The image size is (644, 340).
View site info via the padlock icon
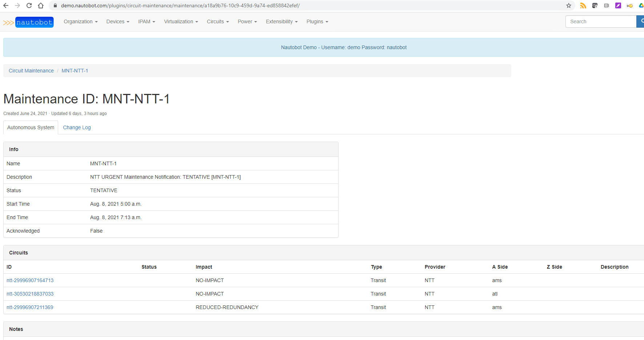pyautogui.click(x=55, y=5)
